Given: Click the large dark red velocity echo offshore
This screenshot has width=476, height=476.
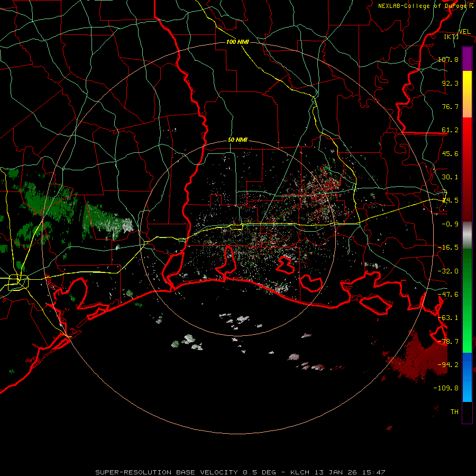Looking at the screenshot, I should click(420, 358).
